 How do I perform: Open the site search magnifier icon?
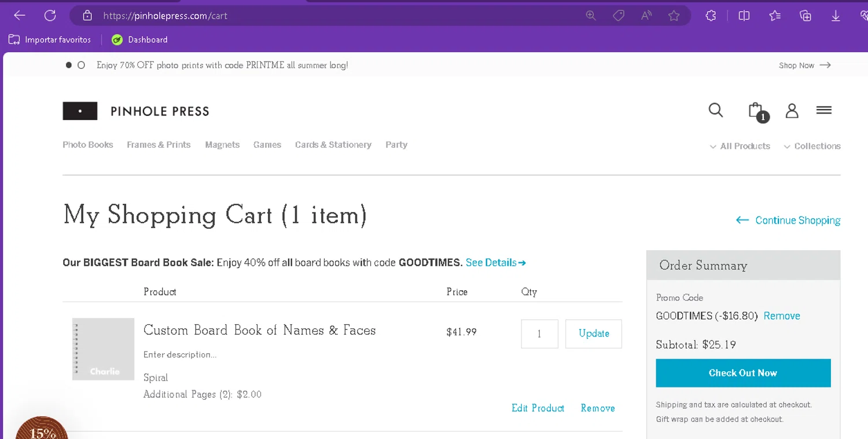(x=716, y=110)
